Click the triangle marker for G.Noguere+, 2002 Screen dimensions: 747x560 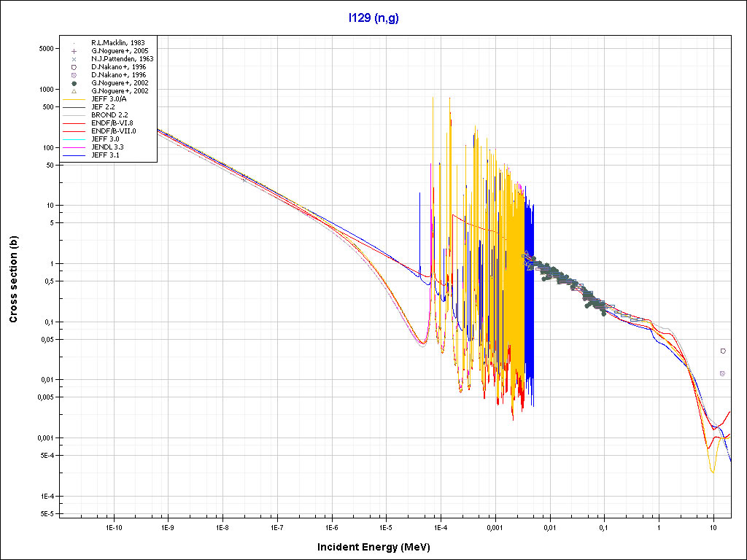tap(74, 91)
